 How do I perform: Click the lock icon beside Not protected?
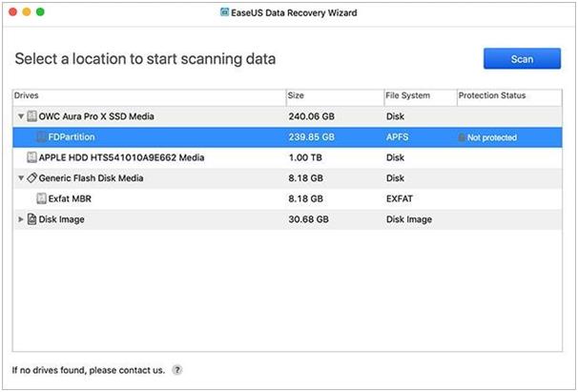462,137
